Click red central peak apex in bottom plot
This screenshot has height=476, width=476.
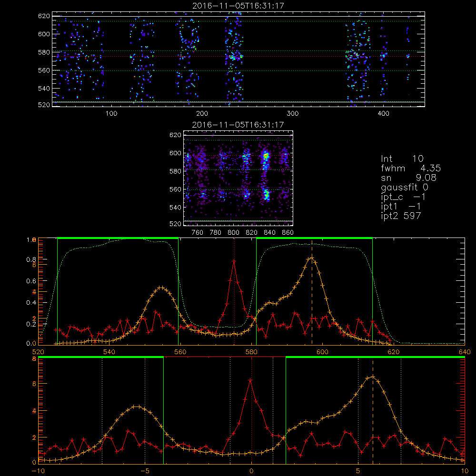[250, 380]
